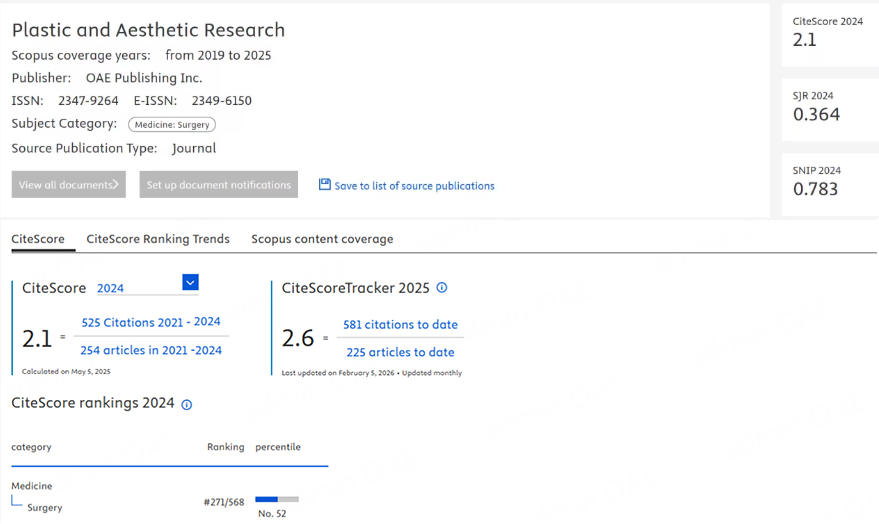Viewport: 879px width, 524px height.
Task: Open the CiteScore year dropdown arrow
Action: click(x=190, y=282)
